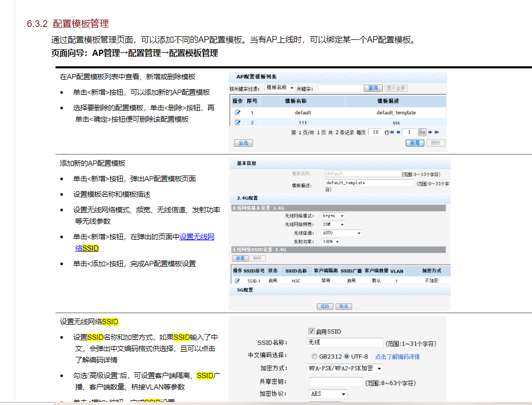Click the previous-page pagination arrow
The width and height of the screenshot is (532, 405).
tap(398, 132)
